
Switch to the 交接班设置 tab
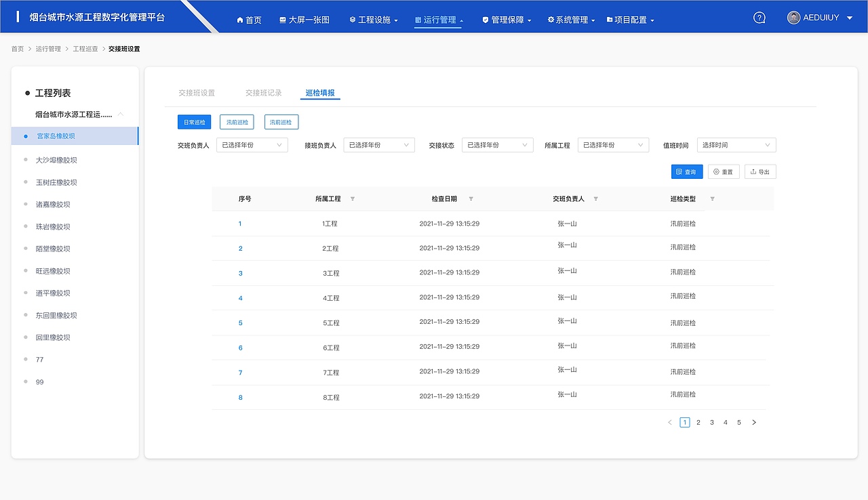tap(197, 93)
